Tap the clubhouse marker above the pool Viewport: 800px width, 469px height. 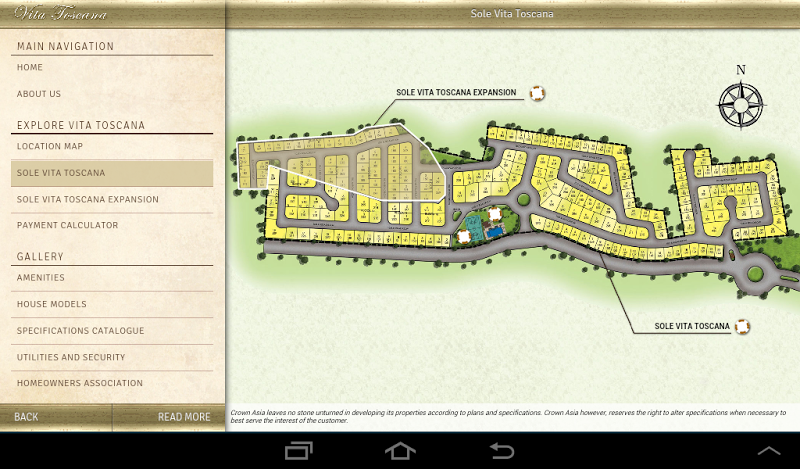point(494,214)
